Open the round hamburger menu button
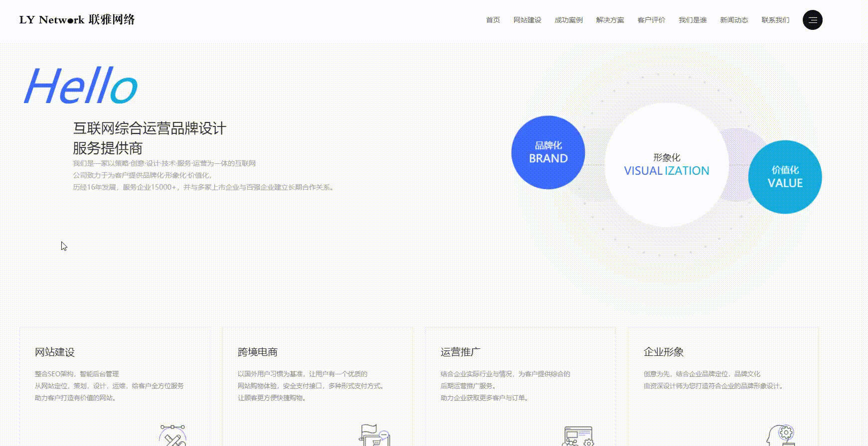Screen dimensions: 868x446 pyautogui.click(x=812, y=20)
